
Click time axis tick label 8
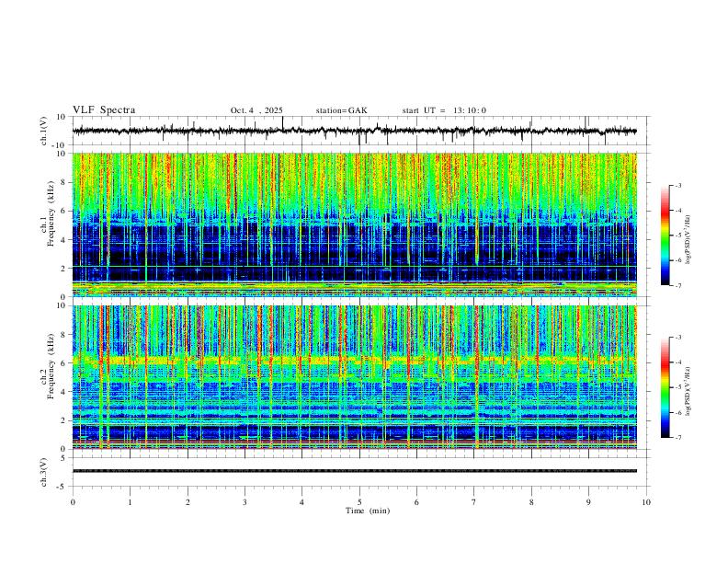(x=531, y=502)
